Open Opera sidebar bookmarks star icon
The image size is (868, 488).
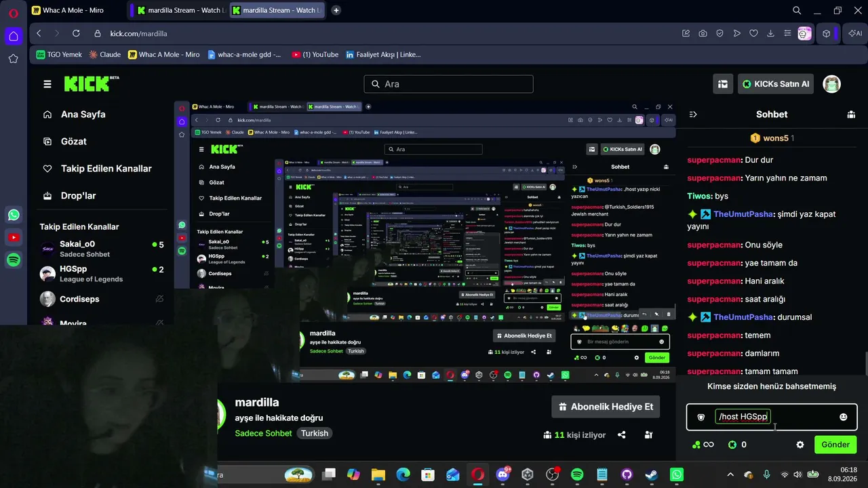pos(14,59)
